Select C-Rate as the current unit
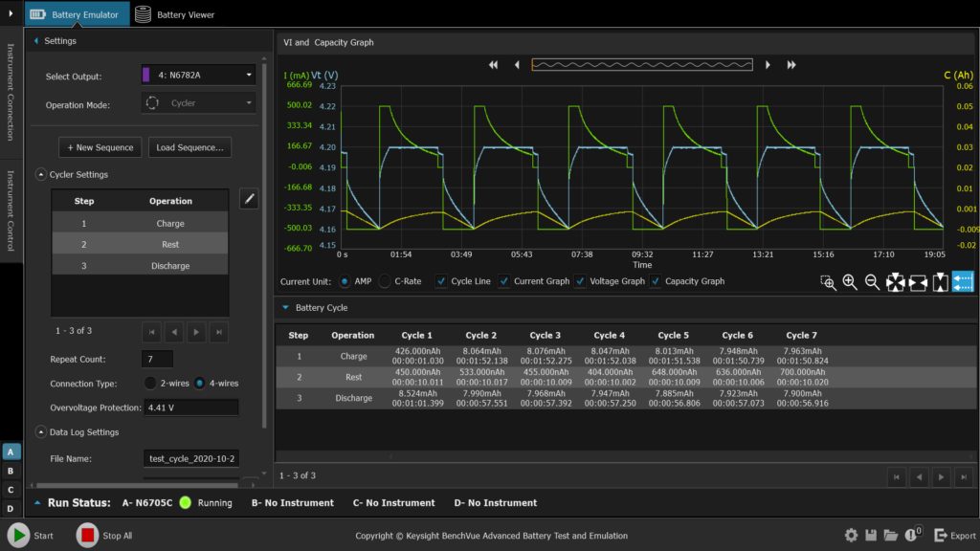The height and width of the screenshot is (551, 980). point(385,282)
